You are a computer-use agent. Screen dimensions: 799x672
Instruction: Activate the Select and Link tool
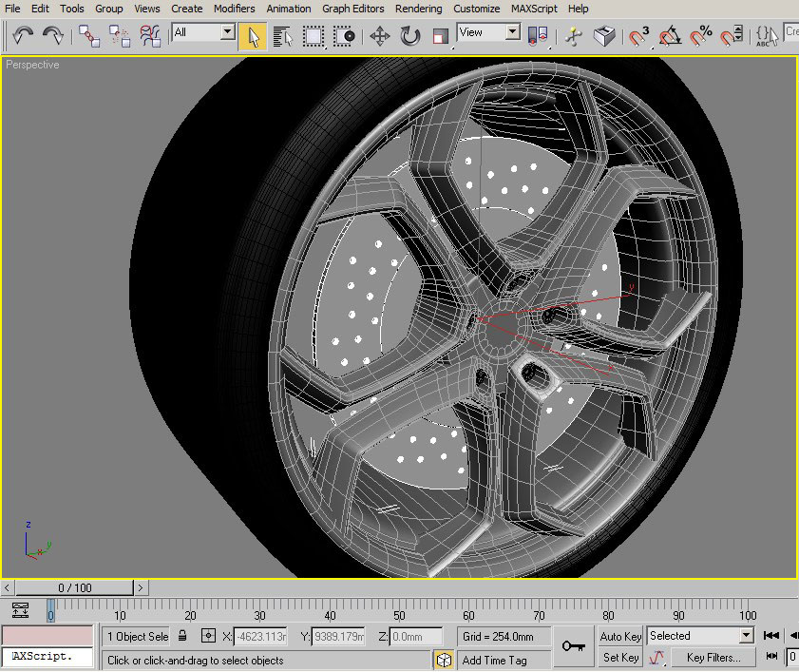click(89, 36)
